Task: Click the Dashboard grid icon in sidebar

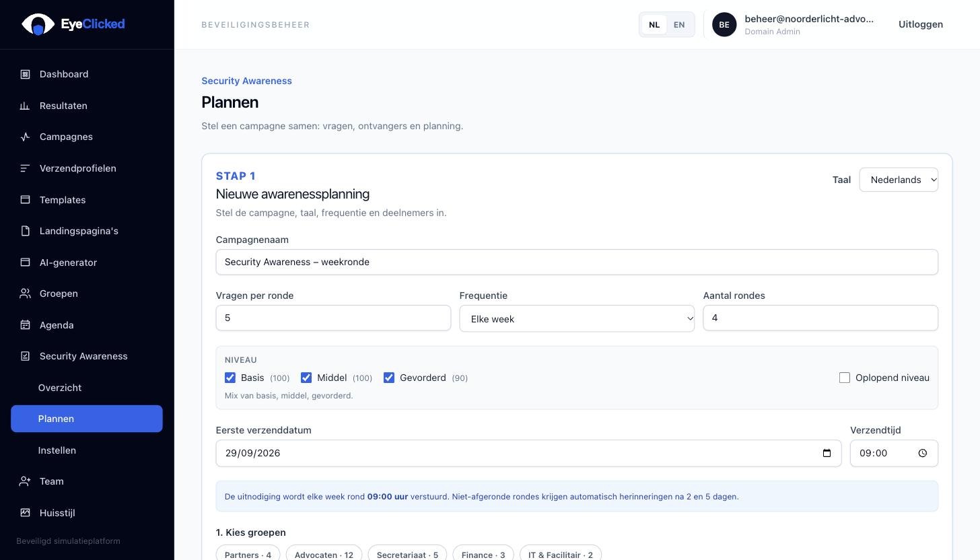Action: pos(25,74)
